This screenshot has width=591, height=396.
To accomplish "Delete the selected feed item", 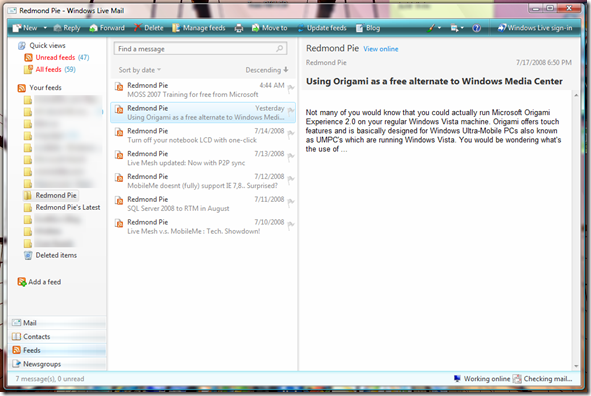I will (x=149, y=28).
